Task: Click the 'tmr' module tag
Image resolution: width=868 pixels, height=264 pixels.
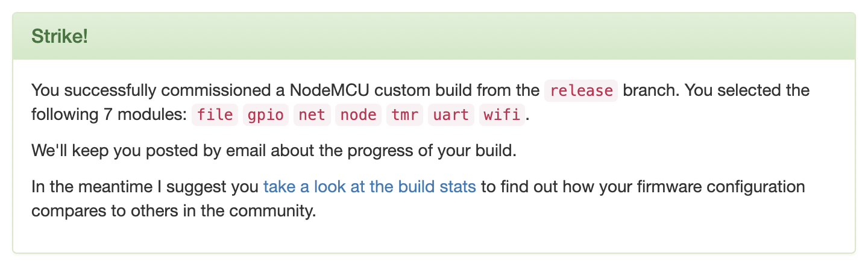Action: pyautogui.click(x=404, y=115)
